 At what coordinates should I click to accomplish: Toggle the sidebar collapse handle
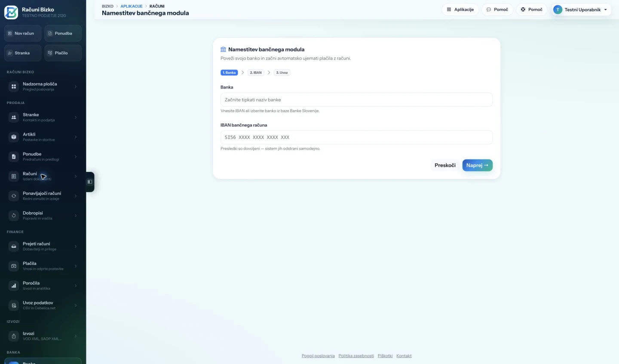pyautogui.click(x=90, y=182)
